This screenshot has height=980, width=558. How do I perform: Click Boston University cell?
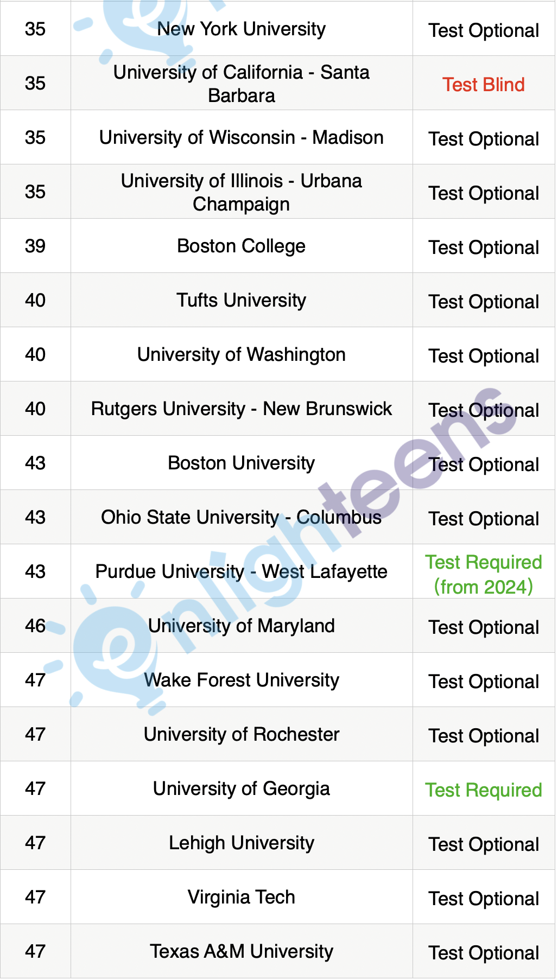tap(242, 463)
